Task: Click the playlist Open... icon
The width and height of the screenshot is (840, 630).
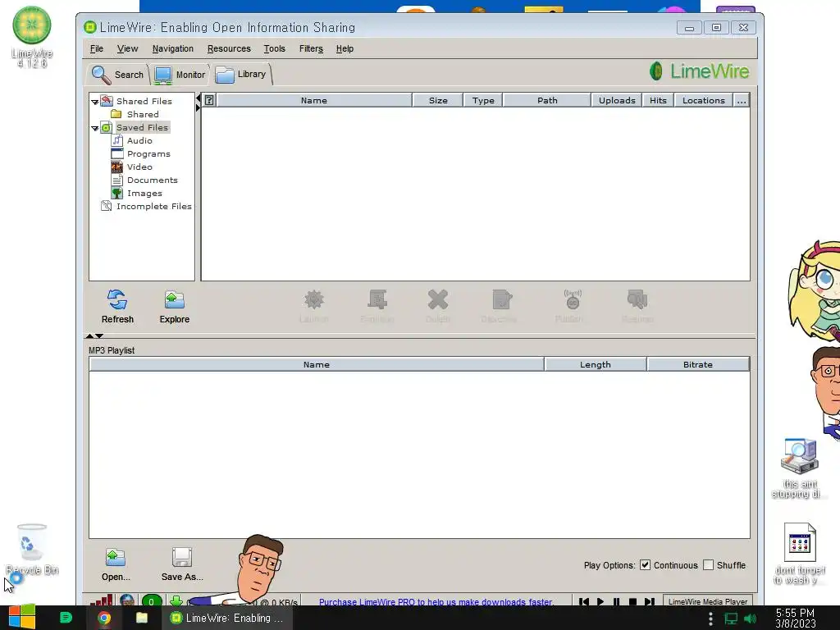Action: pyautogui.click(x=115, y=558)
